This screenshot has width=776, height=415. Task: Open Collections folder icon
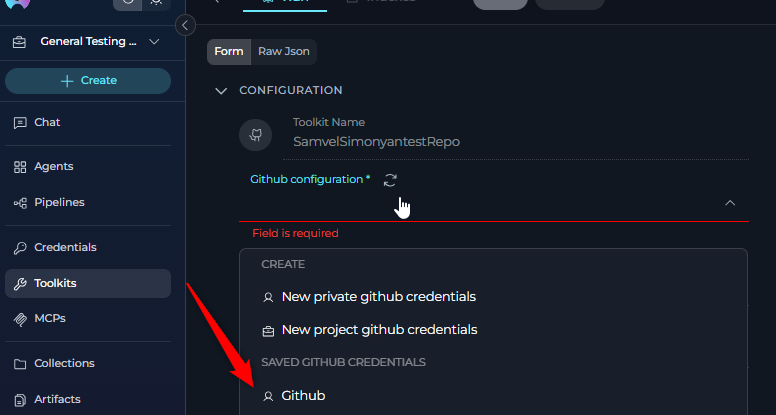tap(20, 363)
